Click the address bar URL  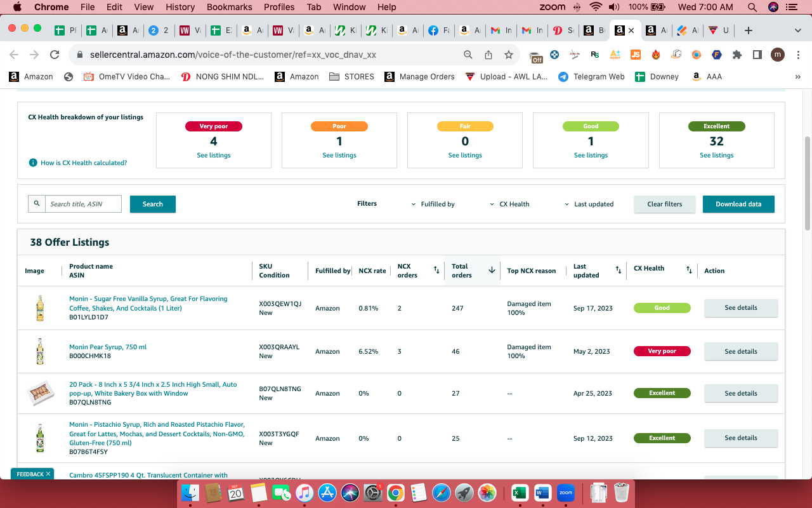click(x=233, y=55)
